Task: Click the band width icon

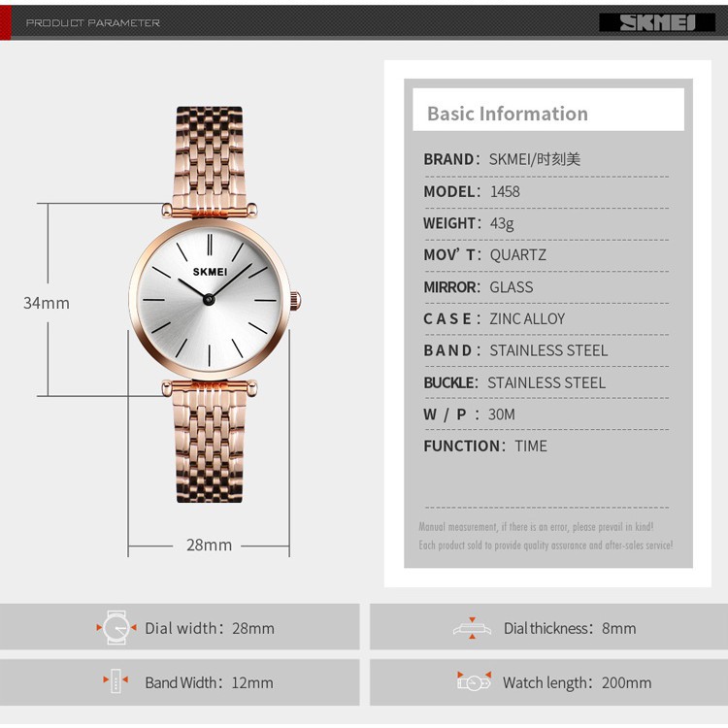Action: [x=116, y=681]
